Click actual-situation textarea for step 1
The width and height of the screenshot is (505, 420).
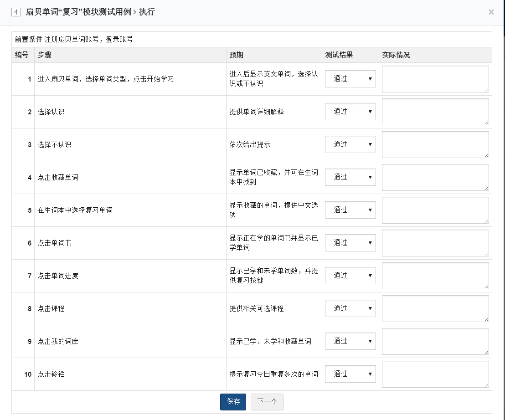(x=435, y=79)
